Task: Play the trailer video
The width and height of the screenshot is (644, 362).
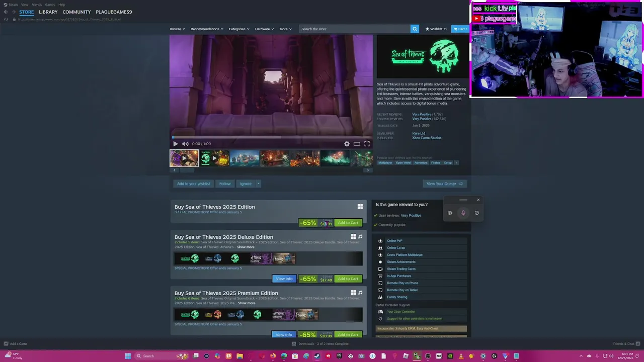Action: pos(175,144)
